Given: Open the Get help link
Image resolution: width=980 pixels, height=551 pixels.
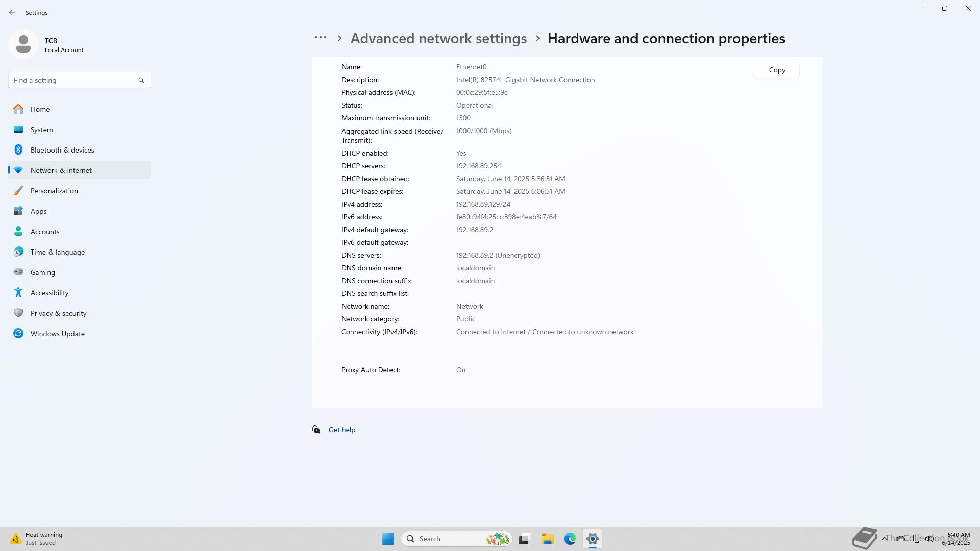Looking at the screenshot, I should [x=341, y=430].
